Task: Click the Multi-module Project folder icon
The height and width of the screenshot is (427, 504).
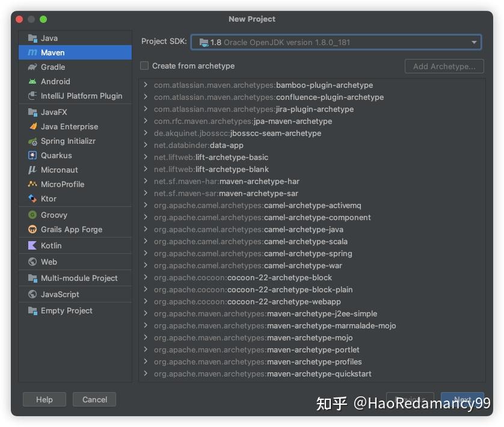Action: pos(32,278)
